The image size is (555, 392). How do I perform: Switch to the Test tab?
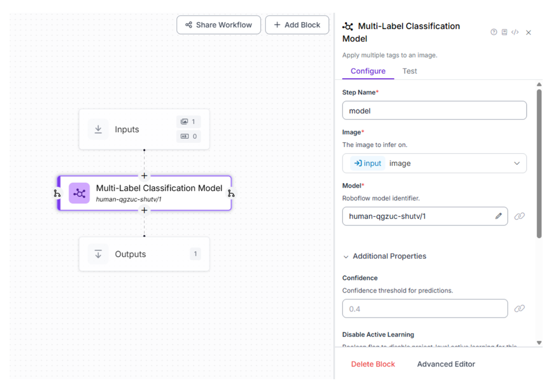(410, 71)
